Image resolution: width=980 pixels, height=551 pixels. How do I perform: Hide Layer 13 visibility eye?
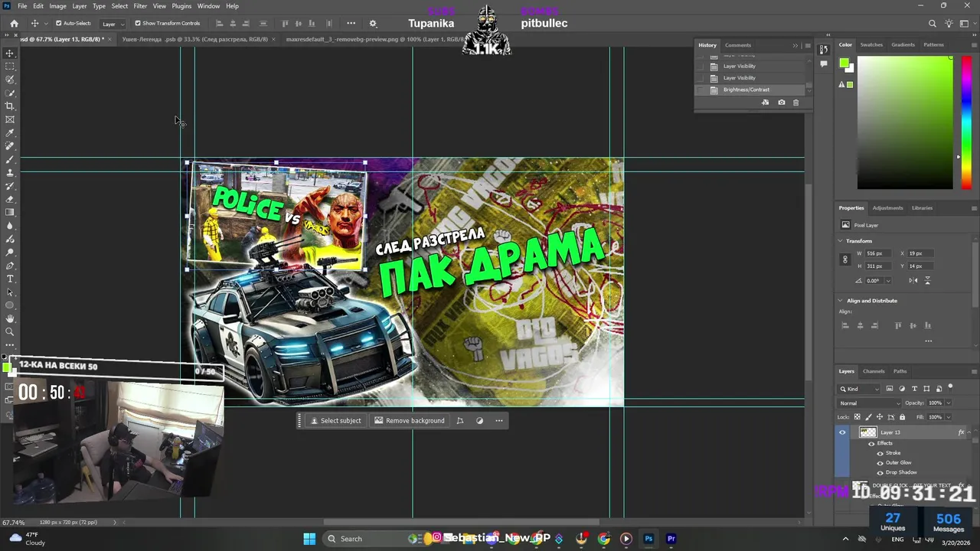coord(842,432)
